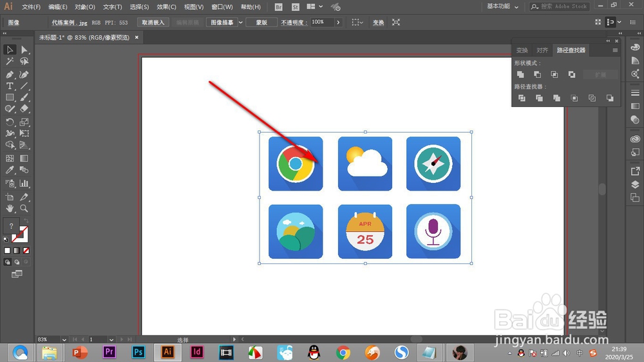Click the 蒙版 button
The image size is (644, 362).
[x=261, y=23]
